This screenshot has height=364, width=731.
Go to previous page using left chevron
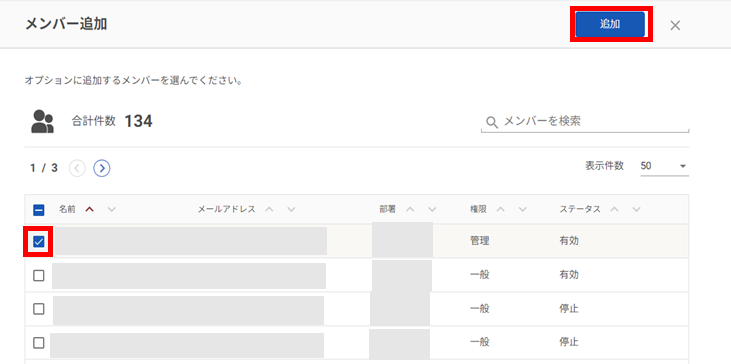(77, 168)
